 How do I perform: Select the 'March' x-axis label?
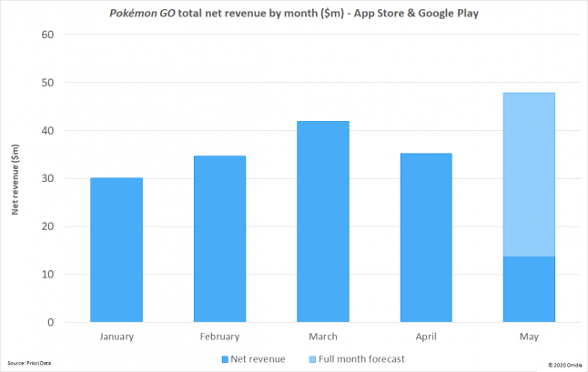click(x=323, y=337)
